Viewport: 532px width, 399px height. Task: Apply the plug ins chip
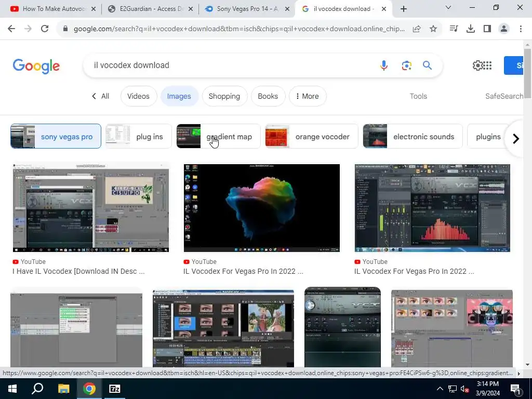click(139, 137)
